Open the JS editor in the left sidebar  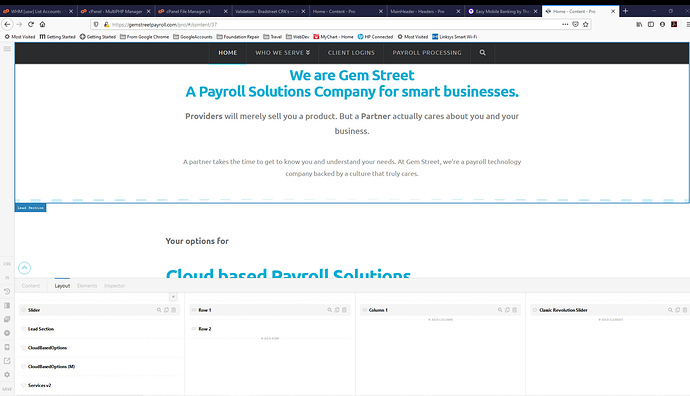point(7,278)
